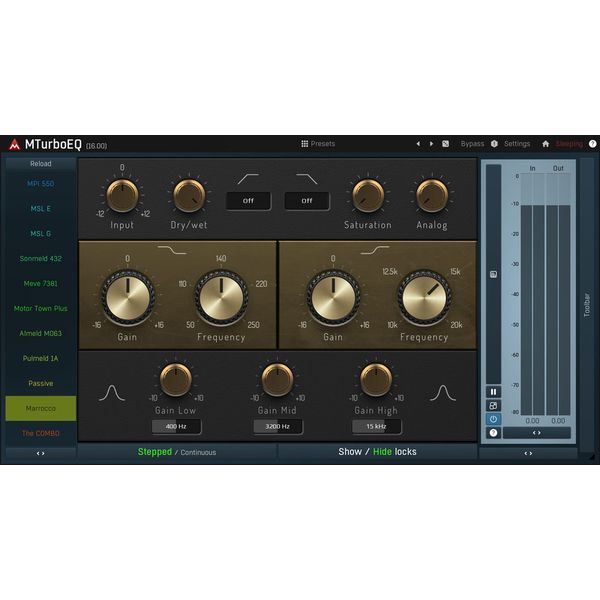The height and width of the screenshot is (600, 600).
Task: Open help question mark in title bar
Action: 592,144
